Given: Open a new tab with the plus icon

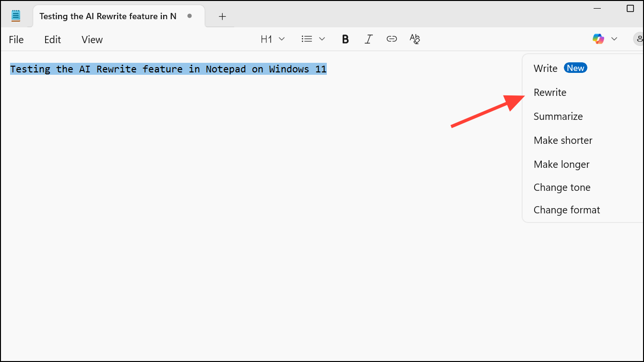Looking at the screenshot, I should tap(222, 16).
